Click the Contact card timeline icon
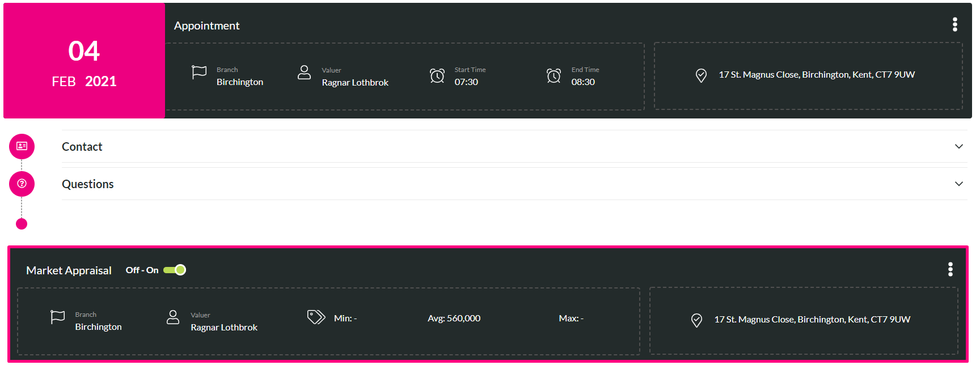The width and height of the screenshot is (980, 365). pos(22,146)
